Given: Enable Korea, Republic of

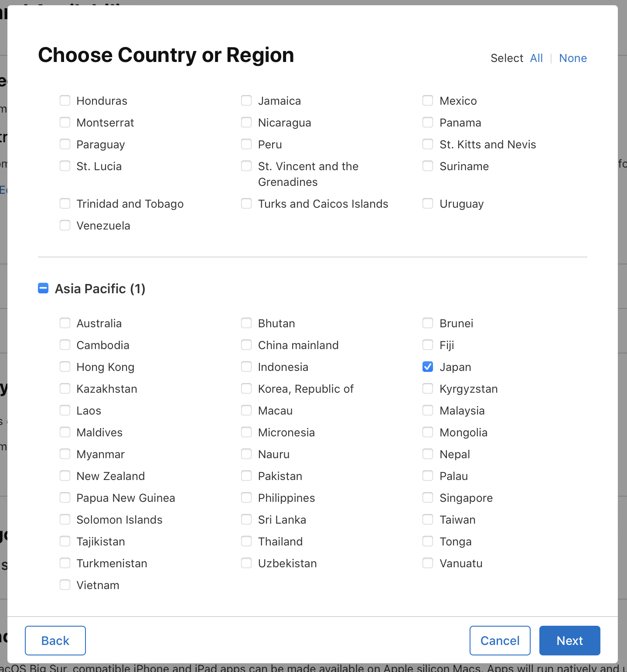Looking at the screenshot, I should 246,388.
